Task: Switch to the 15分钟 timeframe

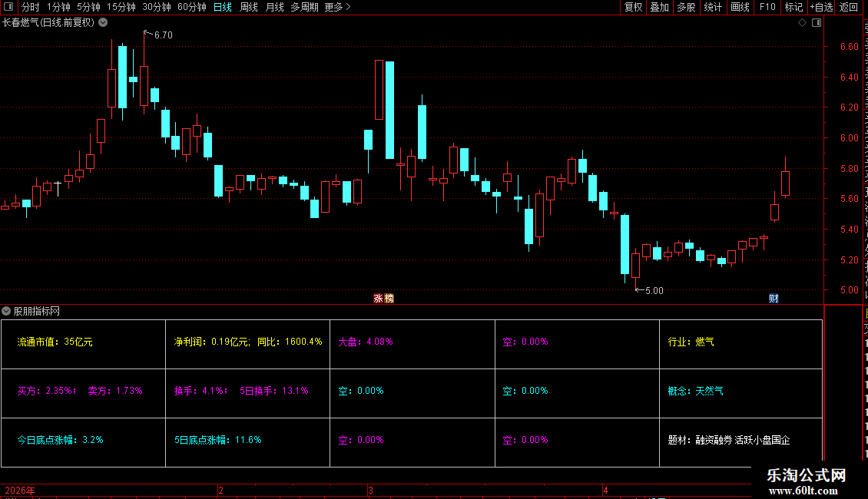Action: click(121, 7)
